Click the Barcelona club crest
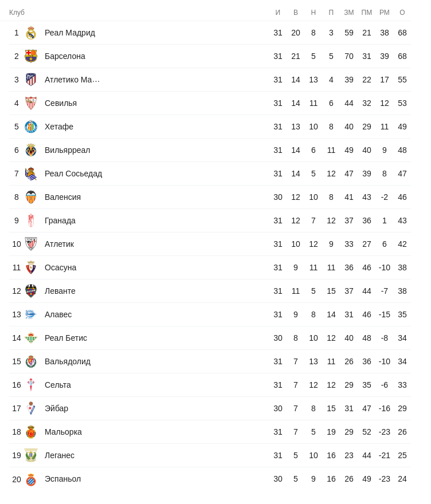 tap(31, 56)
